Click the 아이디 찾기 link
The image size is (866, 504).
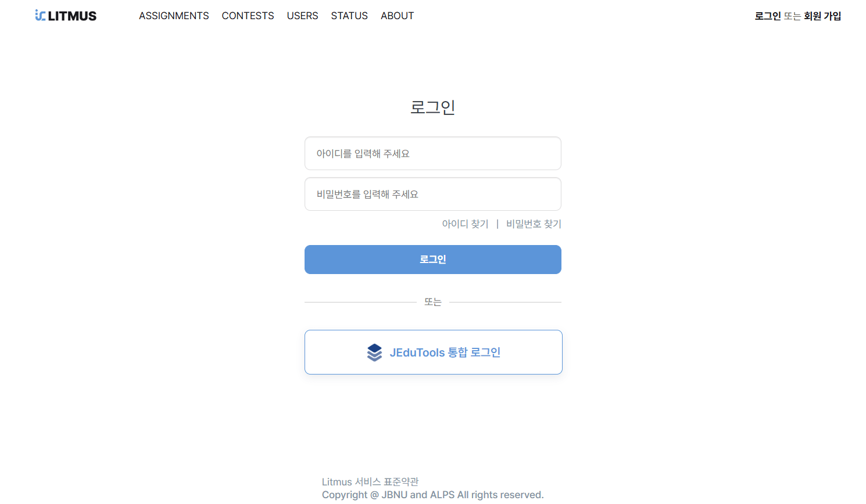tap(465, 224)
